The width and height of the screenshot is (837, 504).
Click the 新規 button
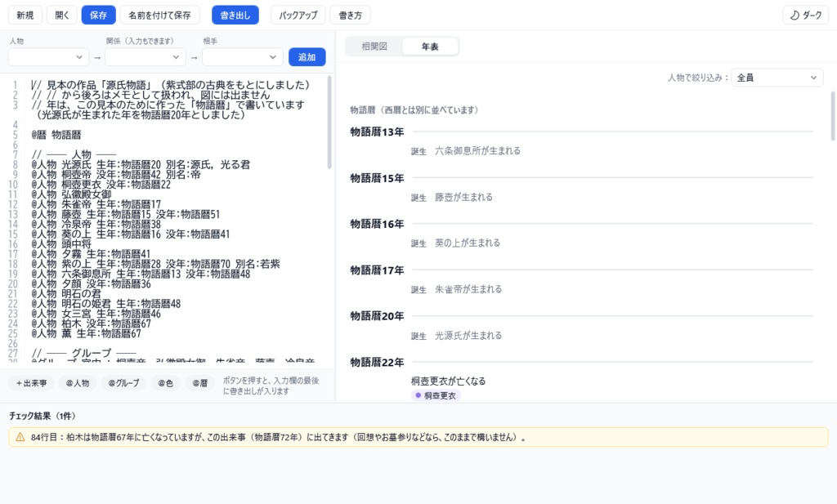(25, 15)
